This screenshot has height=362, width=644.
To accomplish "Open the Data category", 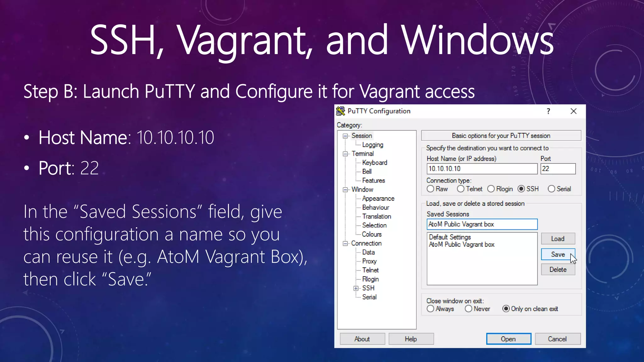I will [x=368, y=252].
